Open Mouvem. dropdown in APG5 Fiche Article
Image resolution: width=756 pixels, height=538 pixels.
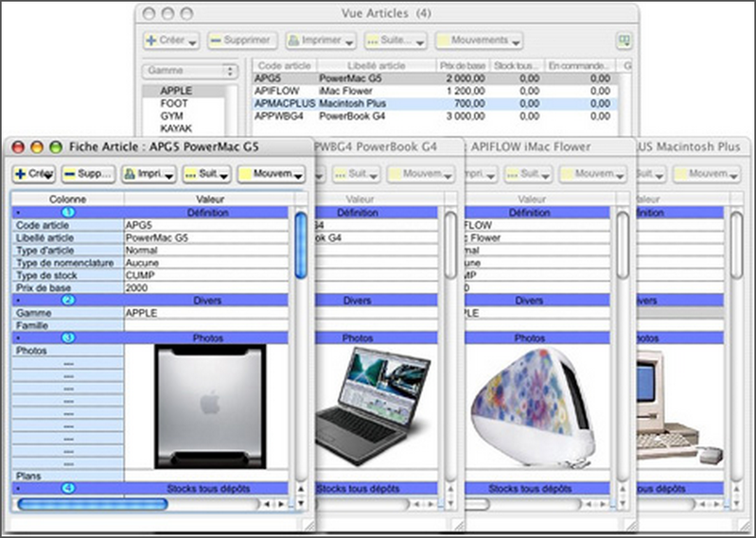click(271, 174)
